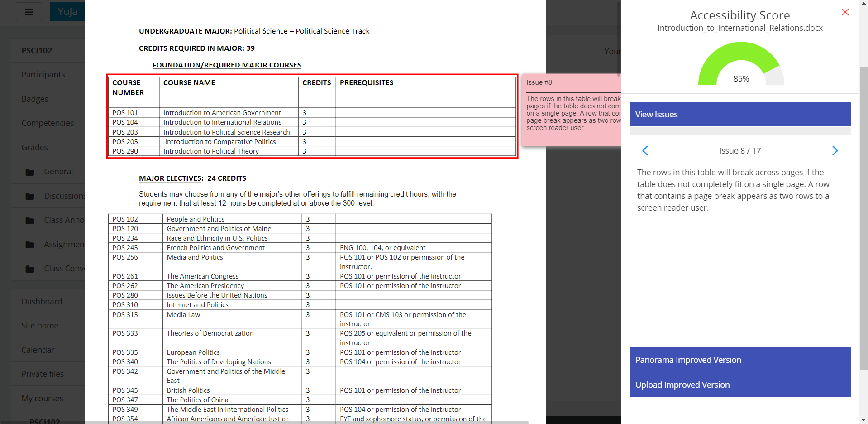The image size is (868, 424).
Task: Open the Assignments folder icon
Action: pos(30,245)
